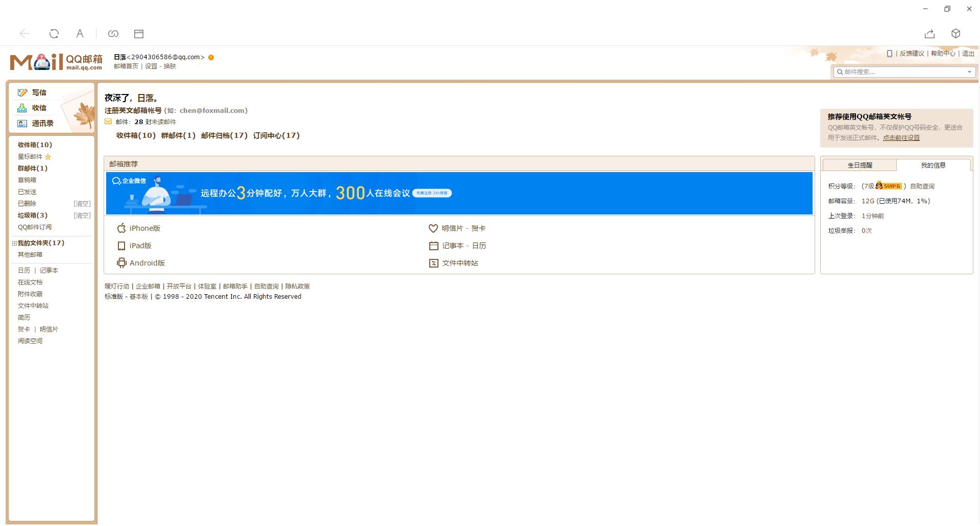Reload the page with refresh icon
The image size is (980, 526).
(x=54, y=34)
